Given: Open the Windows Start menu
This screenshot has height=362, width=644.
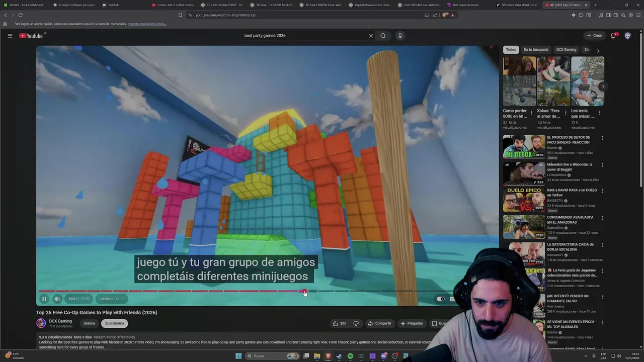Looking at the screenshot, I should 238,356.
